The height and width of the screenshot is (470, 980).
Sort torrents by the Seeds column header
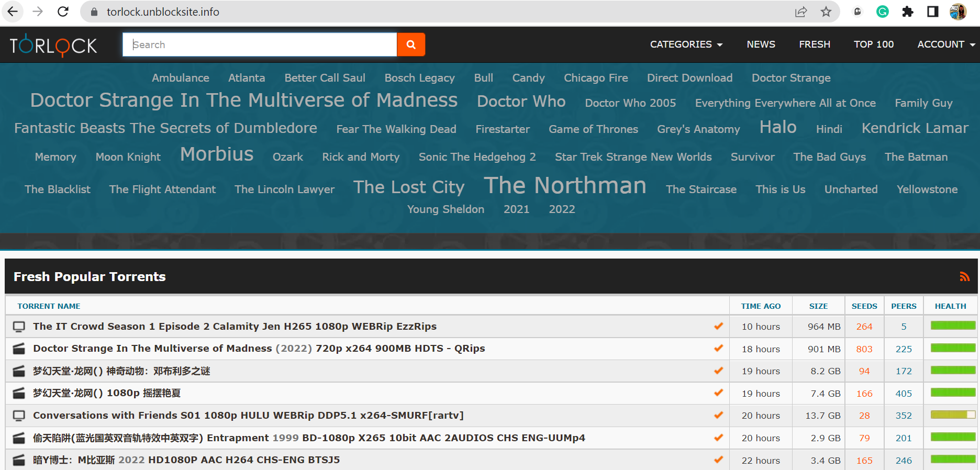click(x=864, y=306)
